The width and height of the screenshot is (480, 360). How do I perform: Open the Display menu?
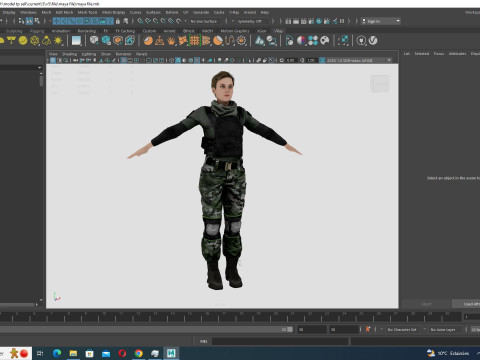[x=9, y=12]
